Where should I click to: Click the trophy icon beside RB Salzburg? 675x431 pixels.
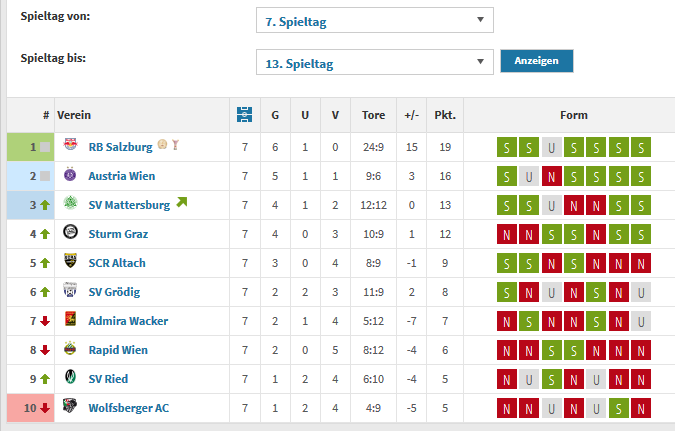click(175, 145)
